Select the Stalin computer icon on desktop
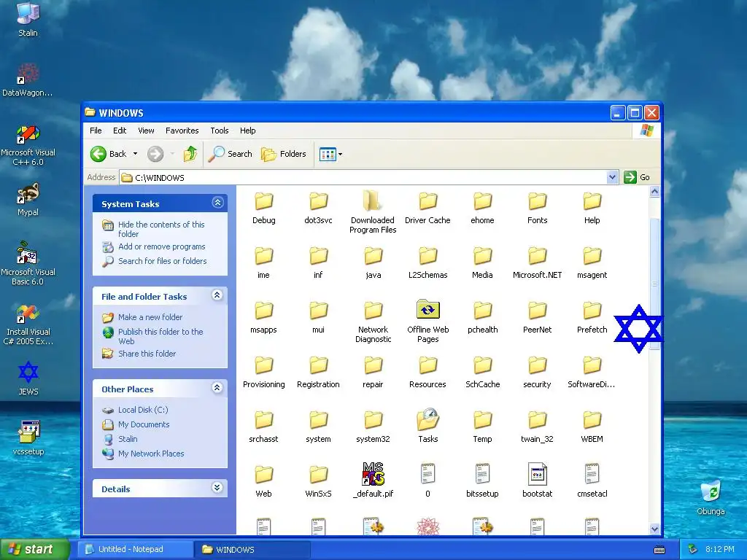Image resolution: width=747 pixels, height=560 pixels. pyautogui.click(x=28, y=20)
